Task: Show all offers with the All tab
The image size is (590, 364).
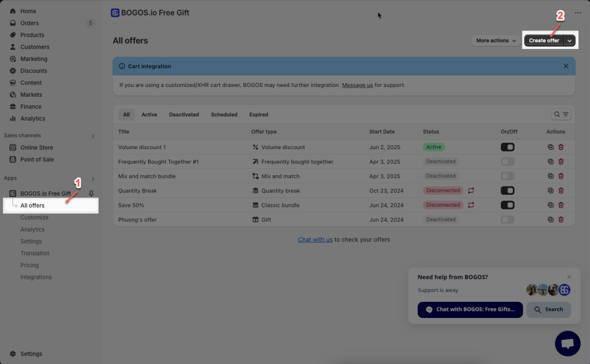Action: point(126,115)
